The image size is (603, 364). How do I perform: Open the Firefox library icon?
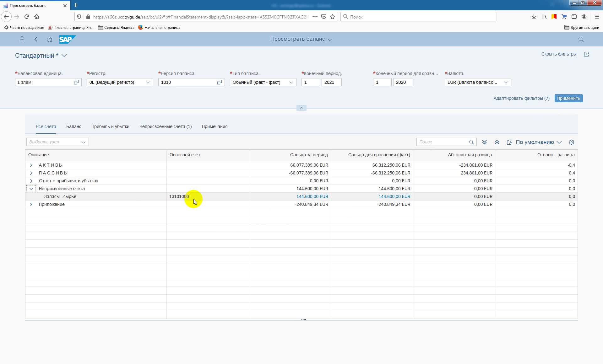pos(544,17)
